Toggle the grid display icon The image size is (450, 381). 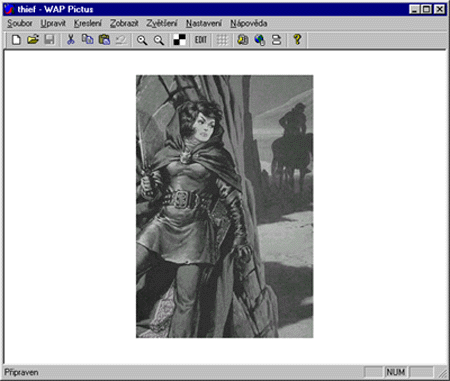tap(222, 40)
